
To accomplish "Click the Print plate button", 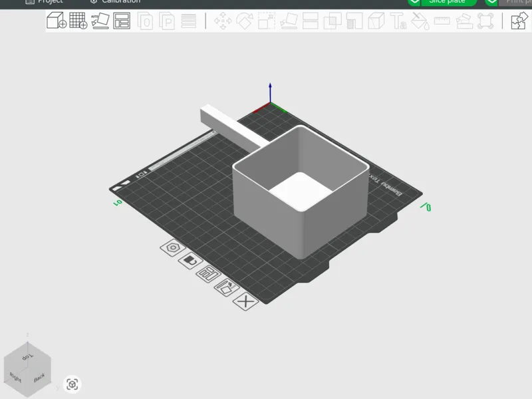I will (516, 2).
